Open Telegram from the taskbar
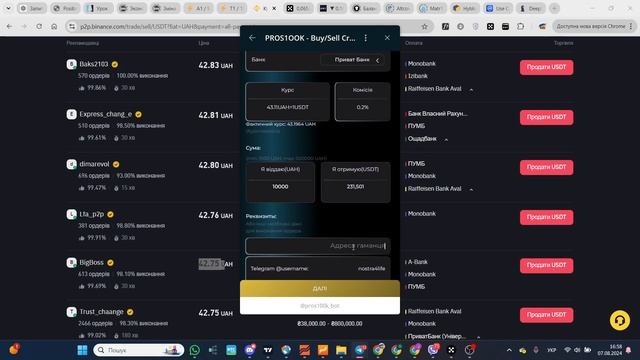 (x=360, y=350)
